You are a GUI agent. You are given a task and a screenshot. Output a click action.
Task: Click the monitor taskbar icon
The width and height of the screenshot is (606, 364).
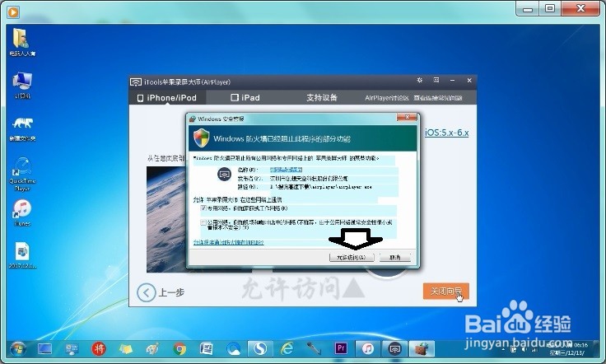click(44, 349)
